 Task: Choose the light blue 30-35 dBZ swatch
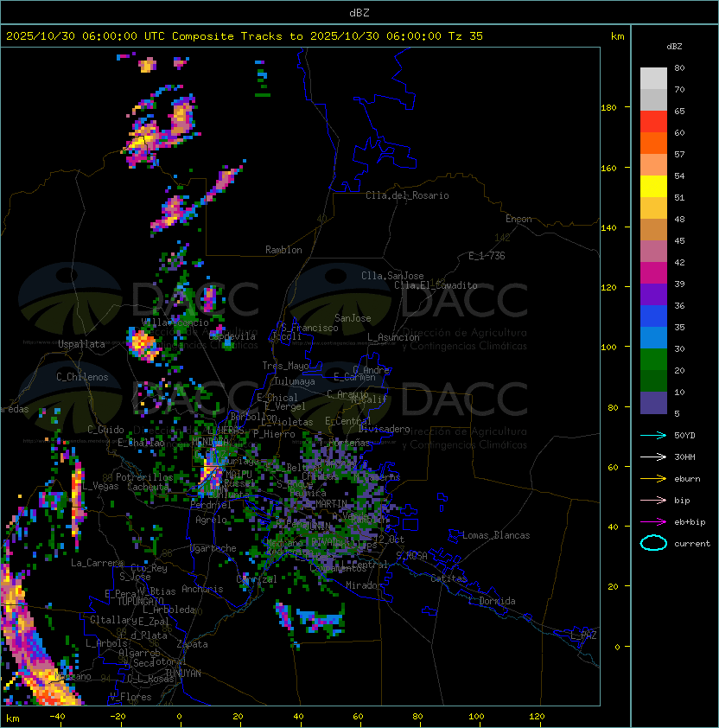tap(653, 338)
